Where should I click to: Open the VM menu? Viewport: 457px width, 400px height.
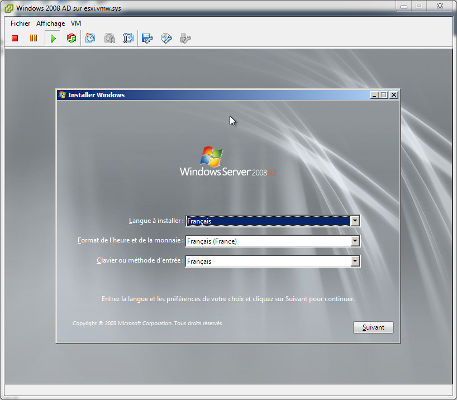click(76, 24)
